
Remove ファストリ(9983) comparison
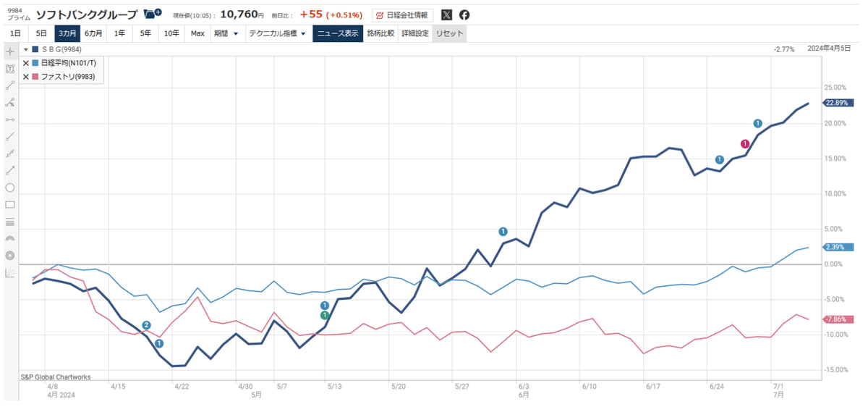click(x=26, y=76)
